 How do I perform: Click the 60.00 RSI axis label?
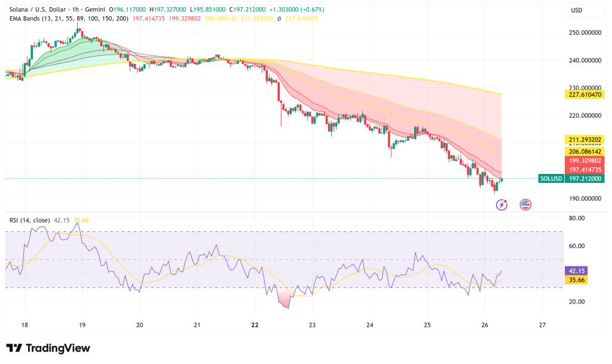[577, 246]
